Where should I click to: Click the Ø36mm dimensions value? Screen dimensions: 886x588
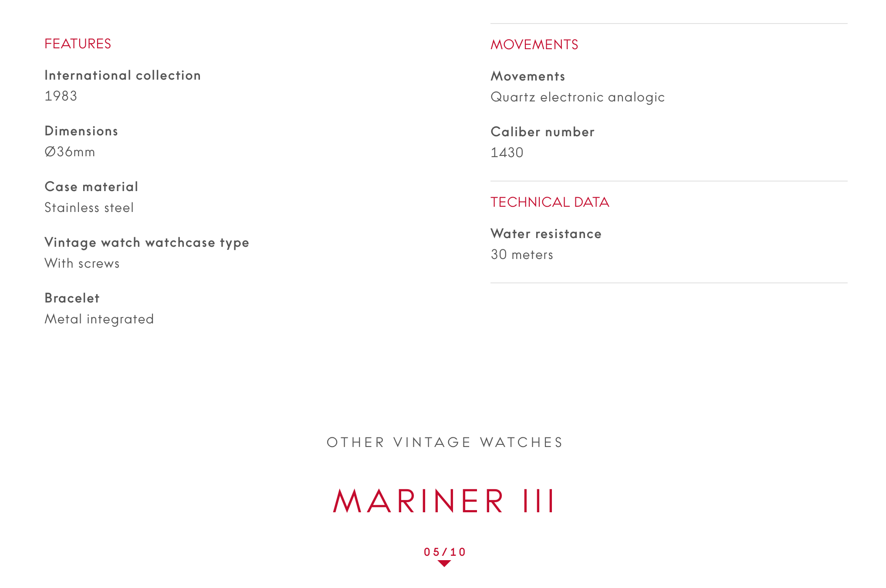click(70, 152)
